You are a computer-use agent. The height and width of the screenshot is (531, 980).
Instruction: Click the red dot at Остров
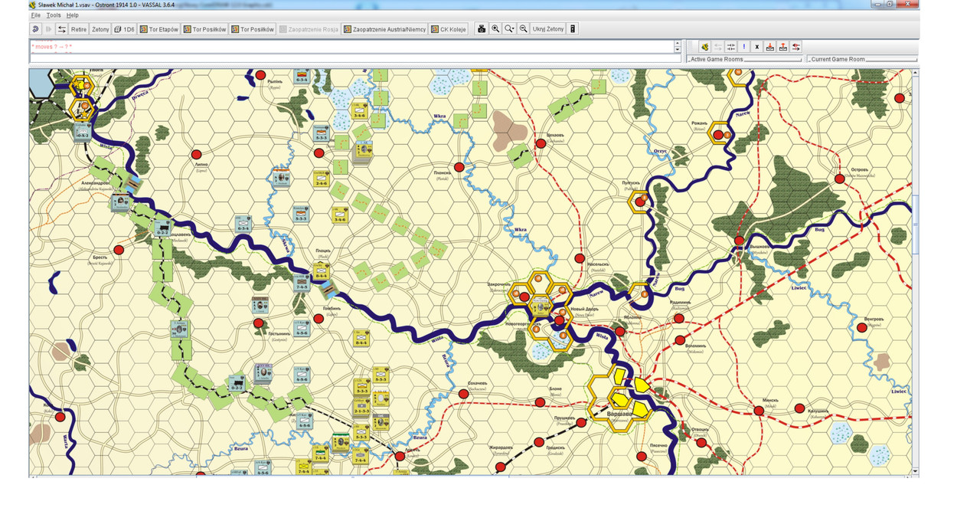(x=839, y=179)
